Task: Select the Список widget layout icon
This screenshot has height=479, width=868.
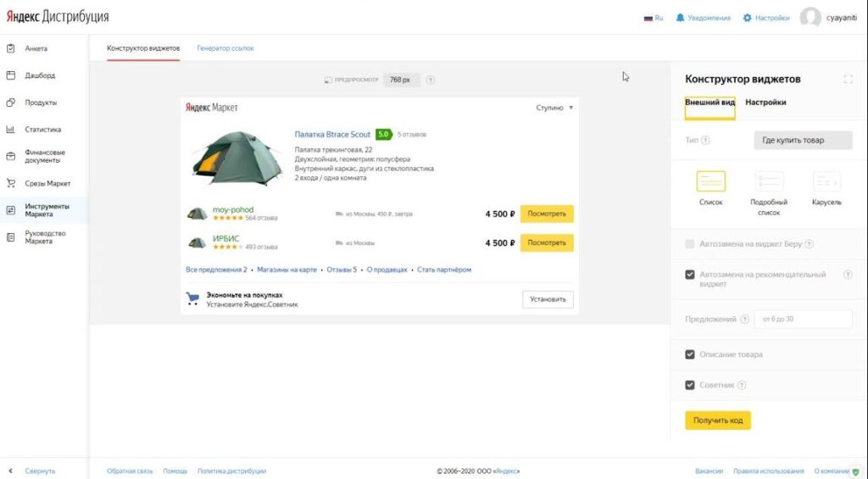Action: click(x=710, y=181)
